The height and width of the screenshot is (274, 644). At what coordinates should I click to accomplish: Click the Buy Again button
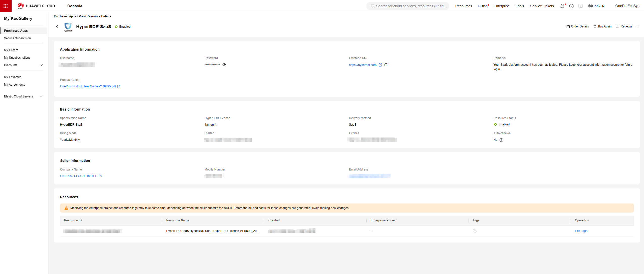(602, 26)
